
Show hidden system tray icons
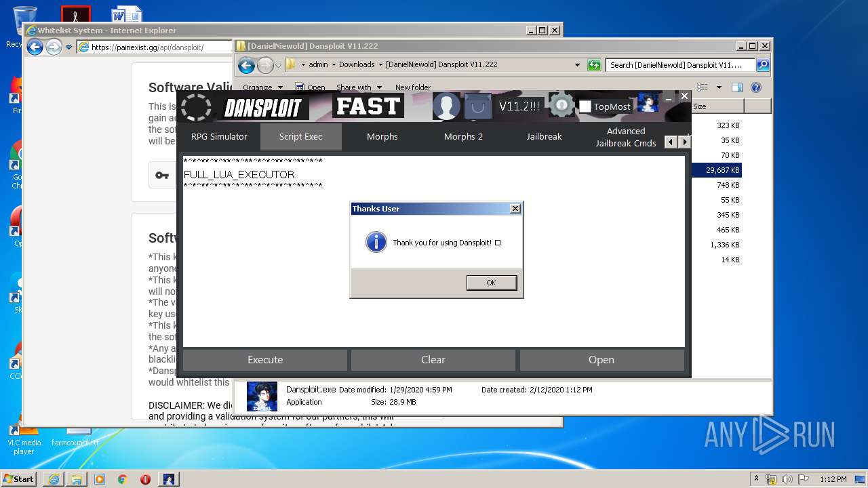tap(756, 479)
